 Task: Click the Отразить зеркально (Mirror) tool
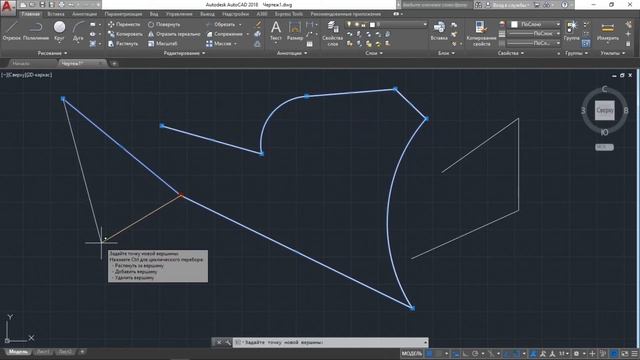point(174,34)
